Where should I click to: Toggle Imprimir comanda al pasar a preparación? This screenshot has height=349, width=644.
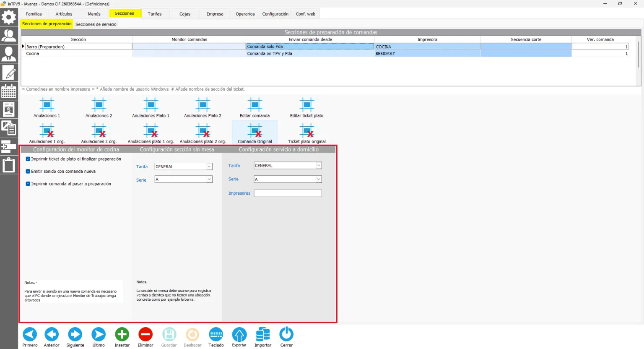point(28,184)
